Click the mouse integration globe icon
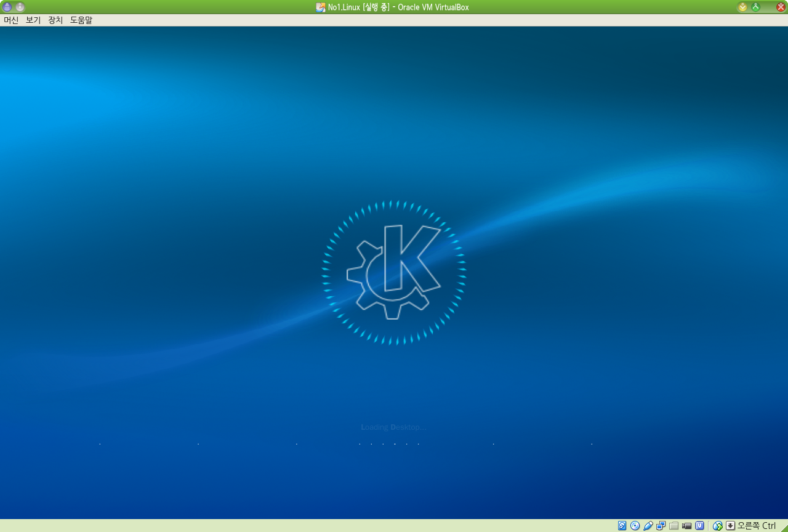Viewport: 788px width, 532px height. 718,526
